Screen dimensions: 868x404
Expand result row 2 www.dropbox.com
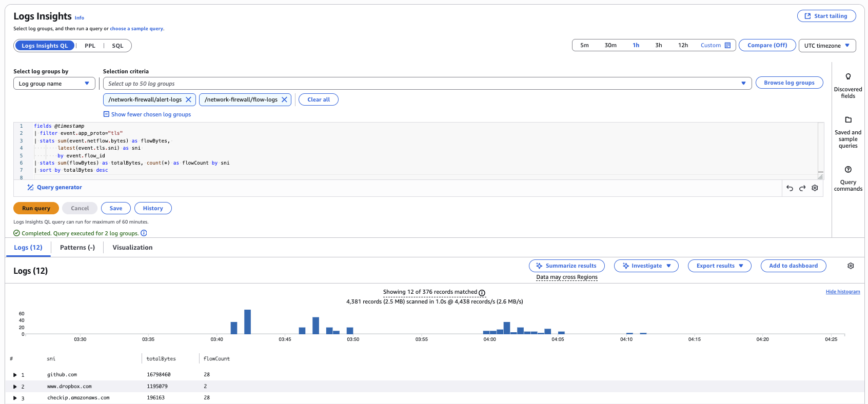(15, 387)
